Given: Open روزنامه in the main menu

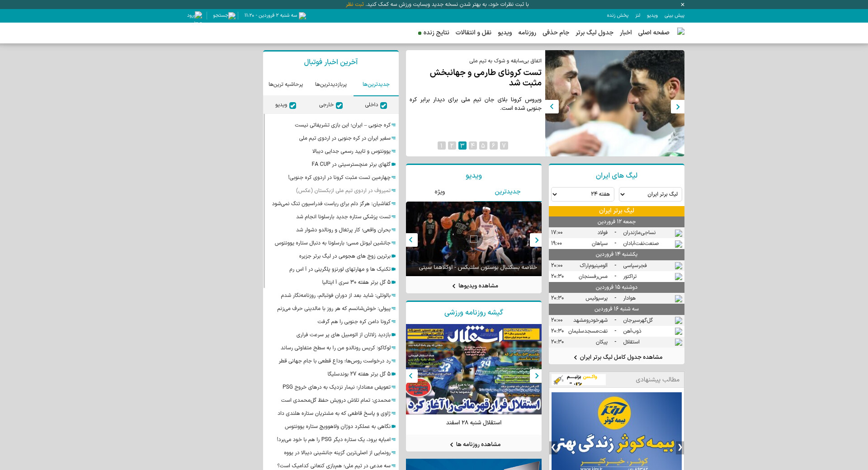Looking at the screenshot, I should coord(527,33).
